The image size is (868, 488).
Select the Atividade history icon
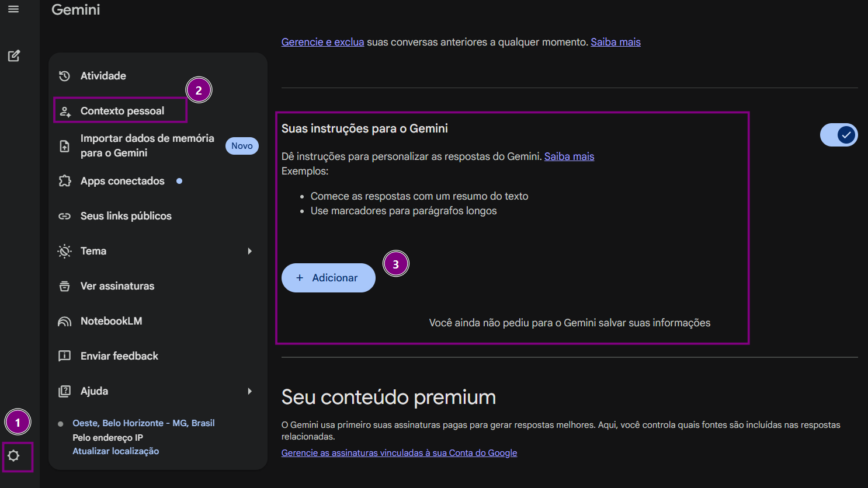coord(64,75)
